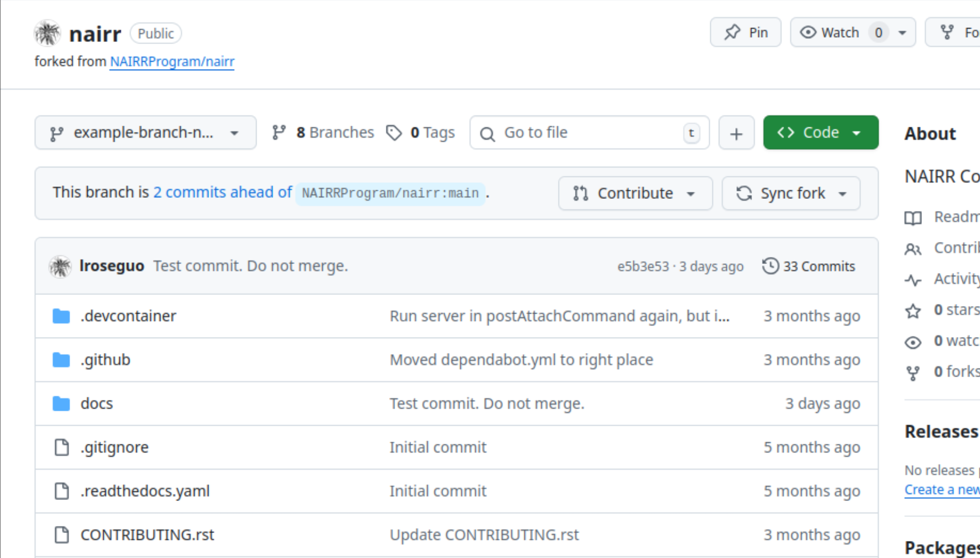Open the latest commit message in header
This screenshot has width=980, height=558.
251,266
